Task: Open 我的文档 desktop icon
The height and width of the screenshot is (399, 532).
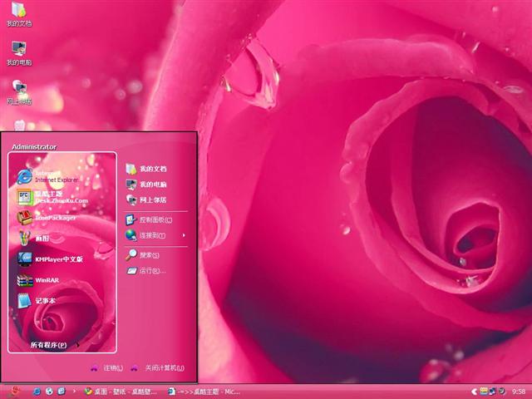Action: pos(19,14)
